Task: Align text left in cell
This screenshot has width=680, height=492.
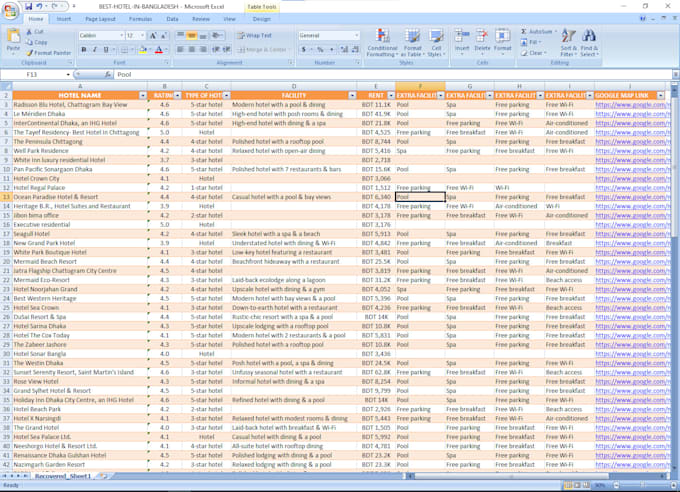Action: [x=181, y=49]
